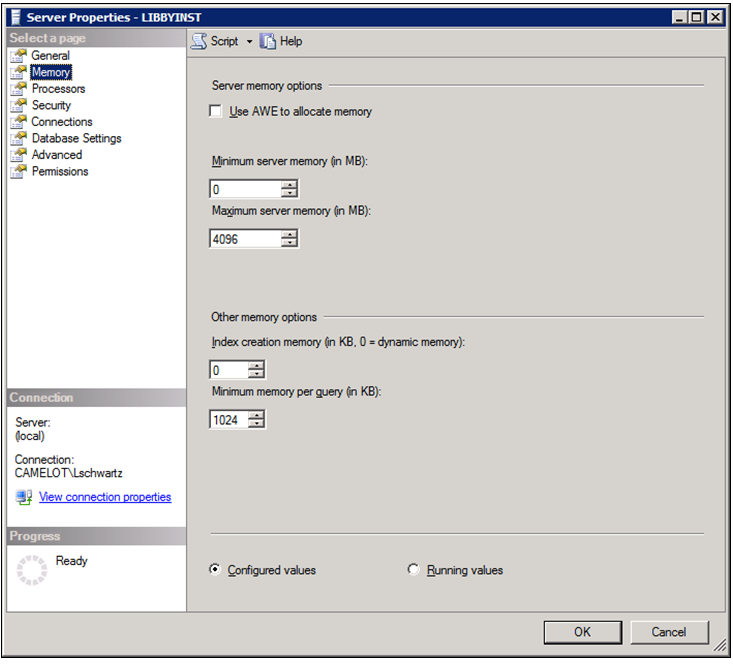Screen dimensions: 733x665
Task: Increase maximum server memory value
Action: pos(289,235)
